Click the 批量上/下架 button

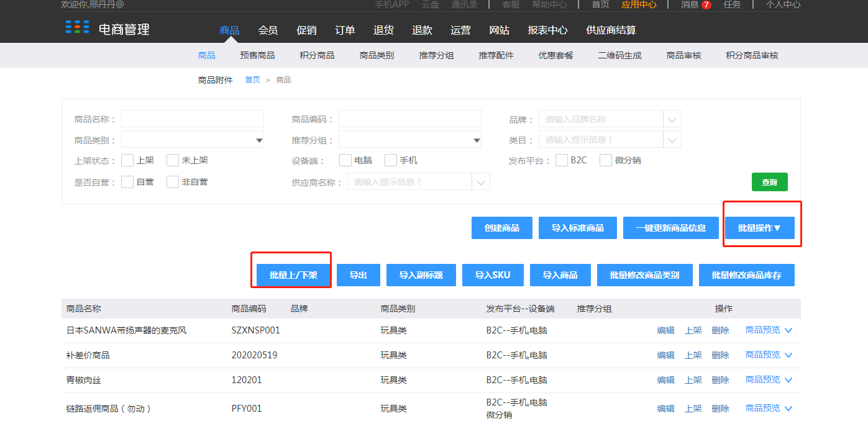pyautogui.click(x=293, y=275)
